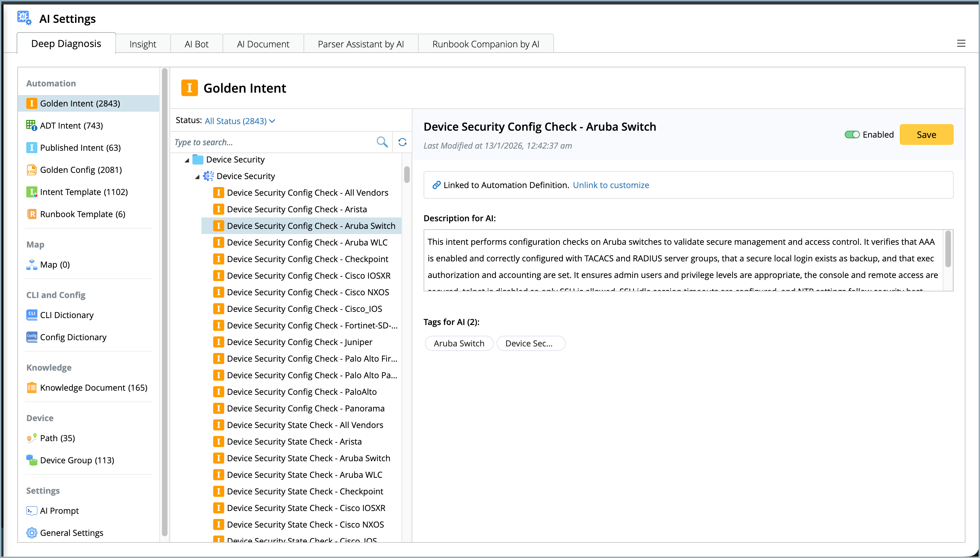The image size is (980, 558).
Task: Select Device Security Config Check - Juniper
Action: click(x=299, y=342)
